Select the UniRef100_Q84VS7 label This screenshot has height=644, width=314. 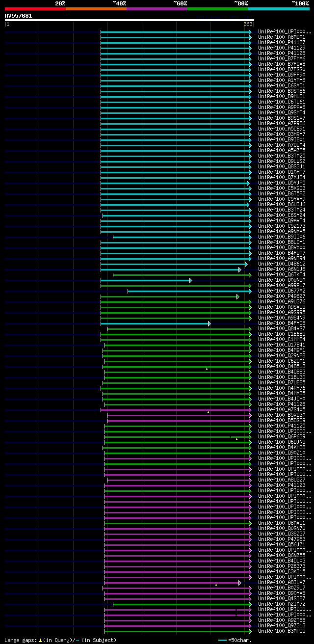282,329
